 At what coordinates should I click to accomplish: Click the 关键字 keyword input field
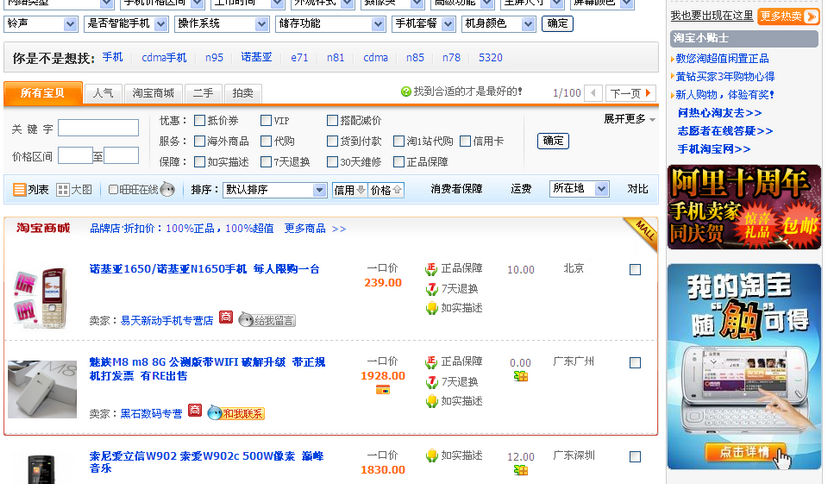click(98, 128)
